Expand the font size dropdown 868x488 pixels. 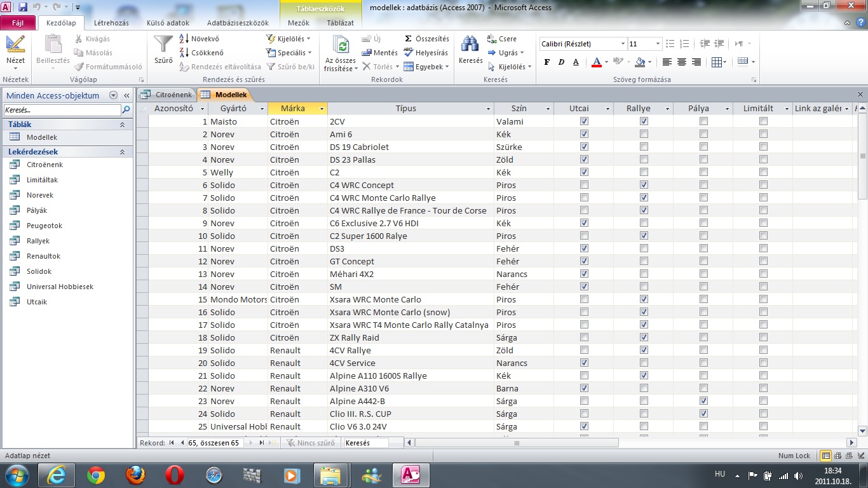click(x=658, y=44)
